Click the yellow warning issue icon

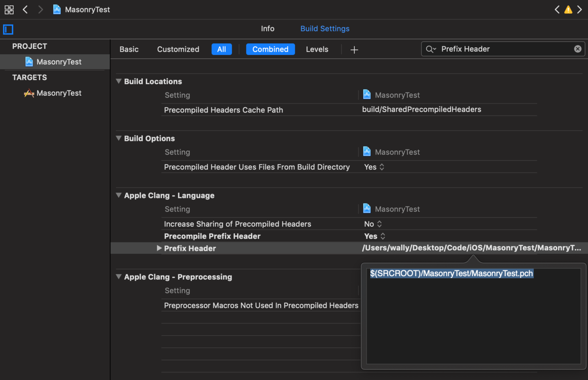pyautogui.click(x=568, y=9)
